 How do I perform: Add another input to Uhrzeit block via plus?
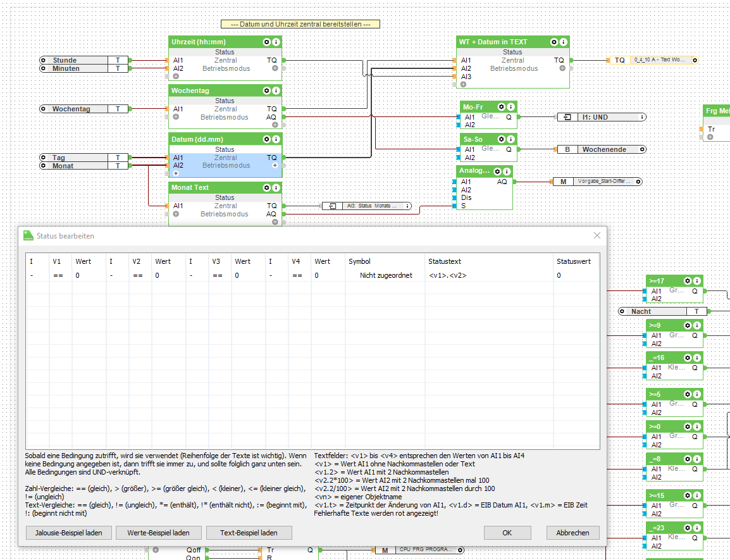click(x=176, y=76)
